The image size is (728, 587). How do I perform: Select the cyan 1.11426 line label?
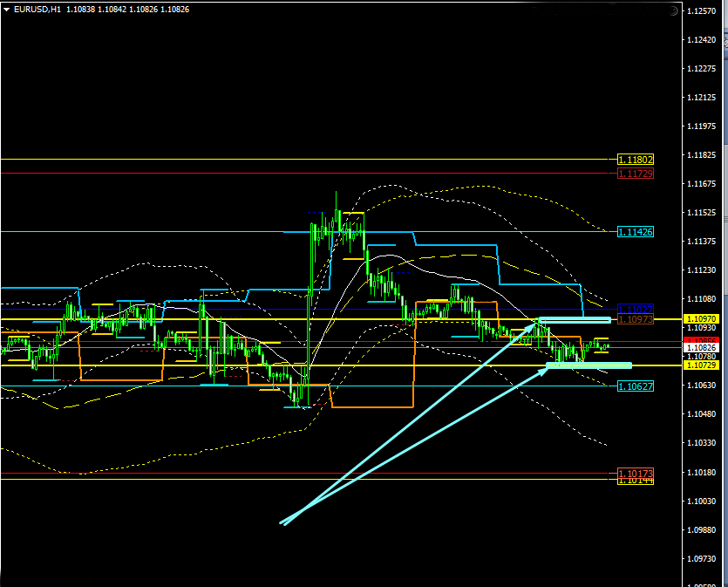tap(636, 232)
